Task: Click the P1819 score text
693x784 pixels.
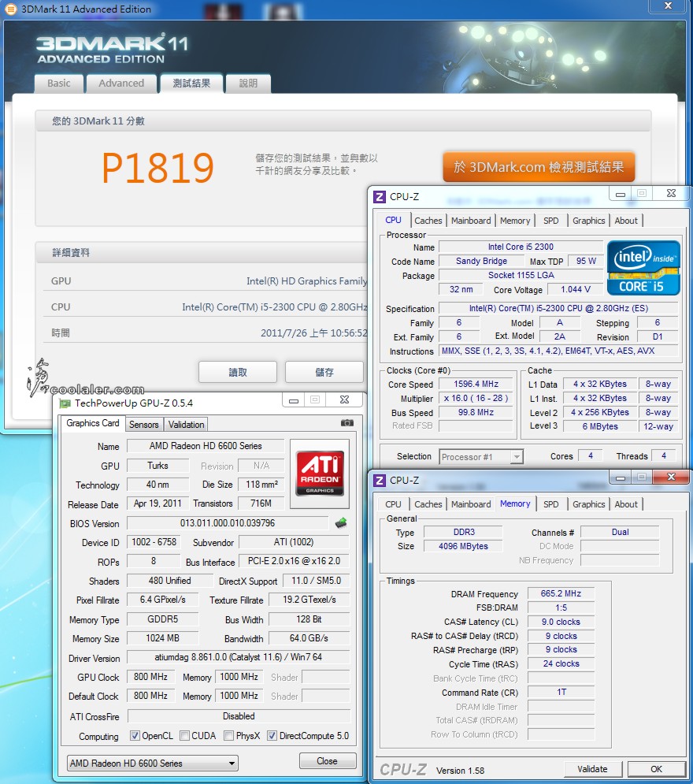Action: pyautogui.click(x=157, y=168)
